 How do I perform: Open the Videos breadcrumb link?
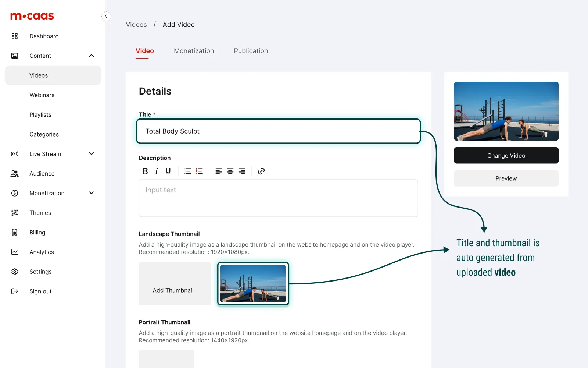click(136, 25)
